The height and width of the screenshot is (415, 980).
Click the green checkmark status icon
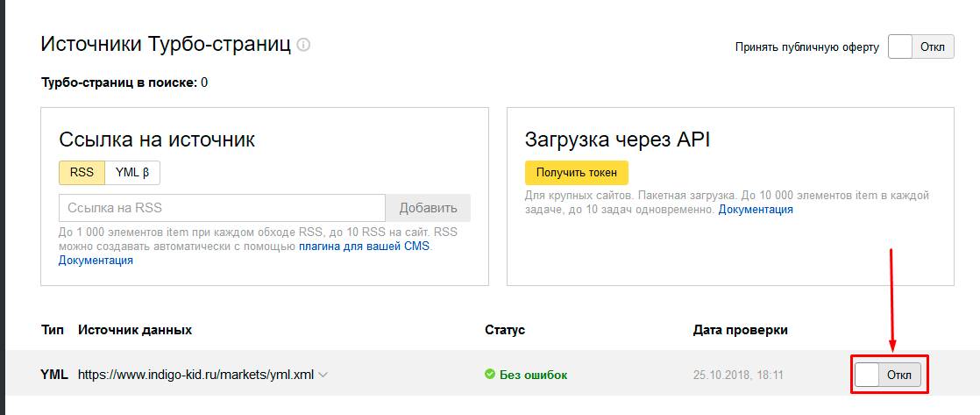[490, 375]
